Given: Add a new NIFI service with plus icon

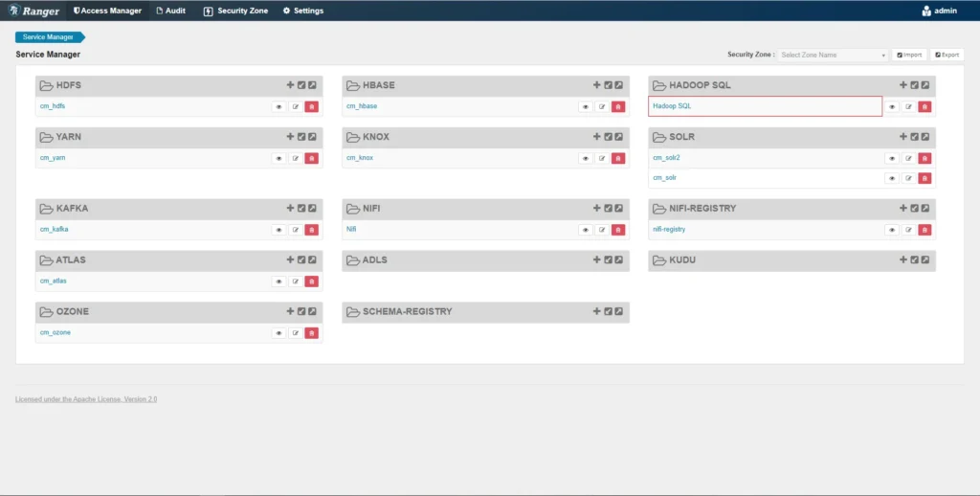Looking at the screenshot, I should click(x=596, y=209).
